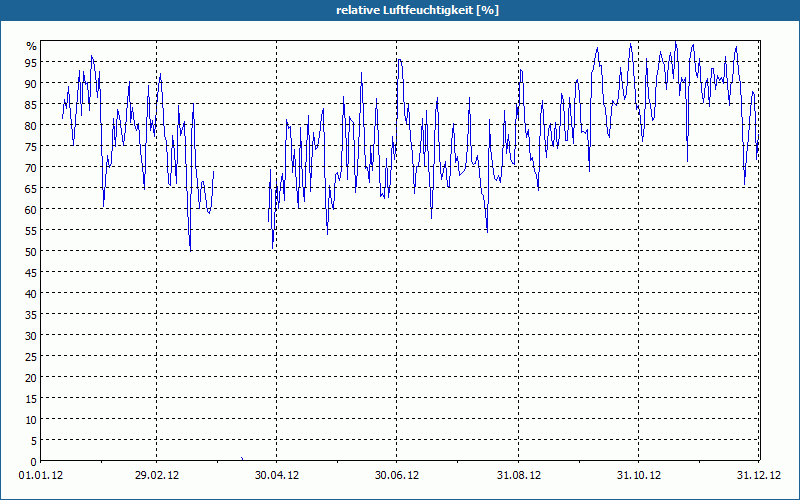This screenshot has width=800, height=500.
Task: Click the y-axis value '90'
Action: 32,83
